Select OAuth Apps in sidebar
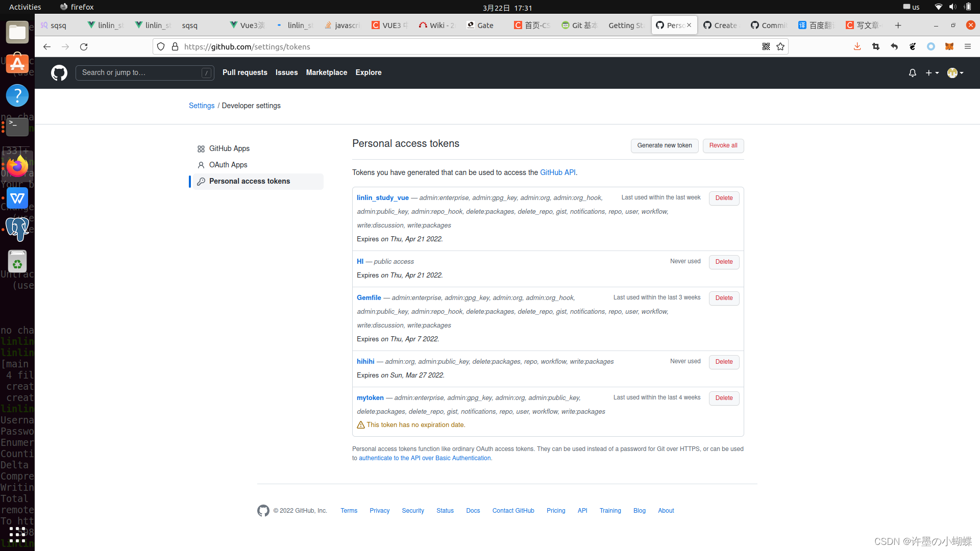The height and width of the screenshot is (551, 980). coord(228,165)
